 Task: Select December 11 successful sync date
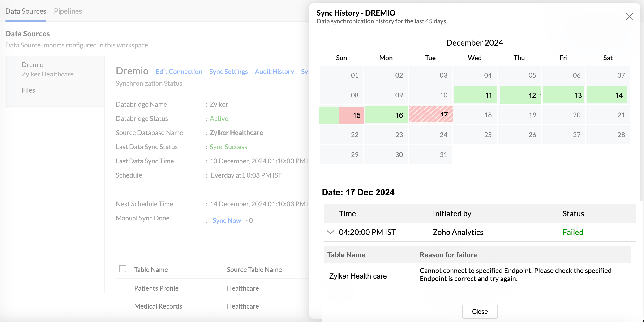(475, 95)
